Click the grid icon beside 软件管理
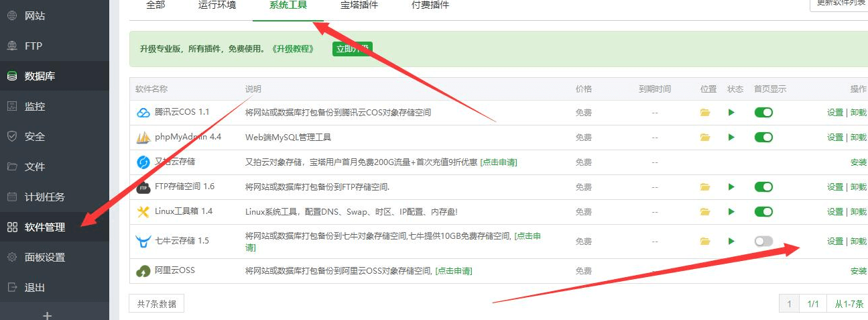868x320 pixels. (12, 227)
